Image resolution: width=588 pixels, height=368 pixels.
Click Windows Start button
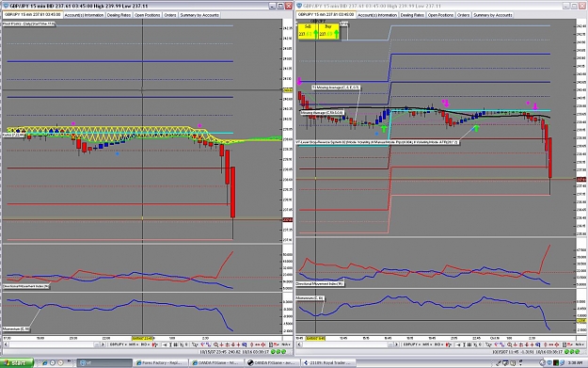pyautogui.click(x=17, y=362)
